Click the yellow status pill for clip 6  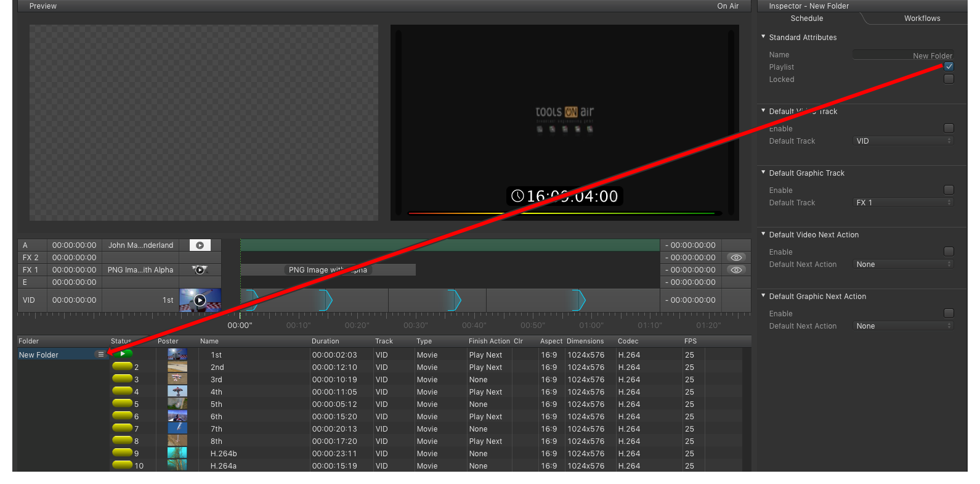tap(123, 416)
